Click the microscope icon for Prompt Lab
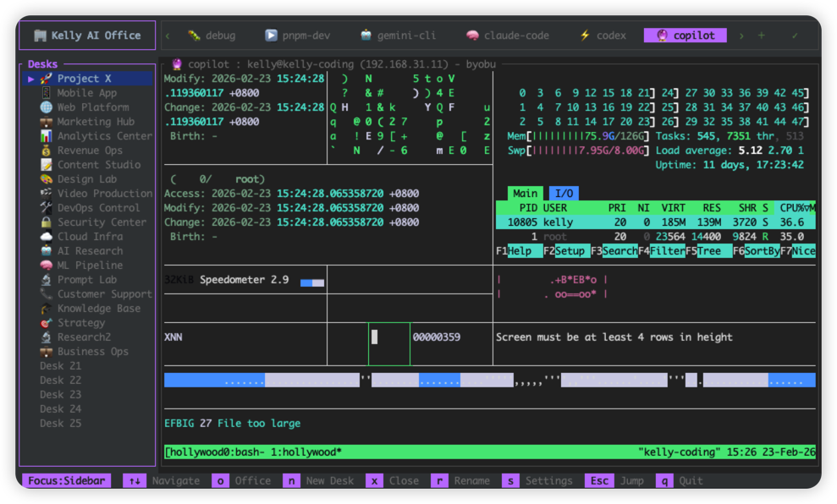The image size is (837, 504). (46, 280)
